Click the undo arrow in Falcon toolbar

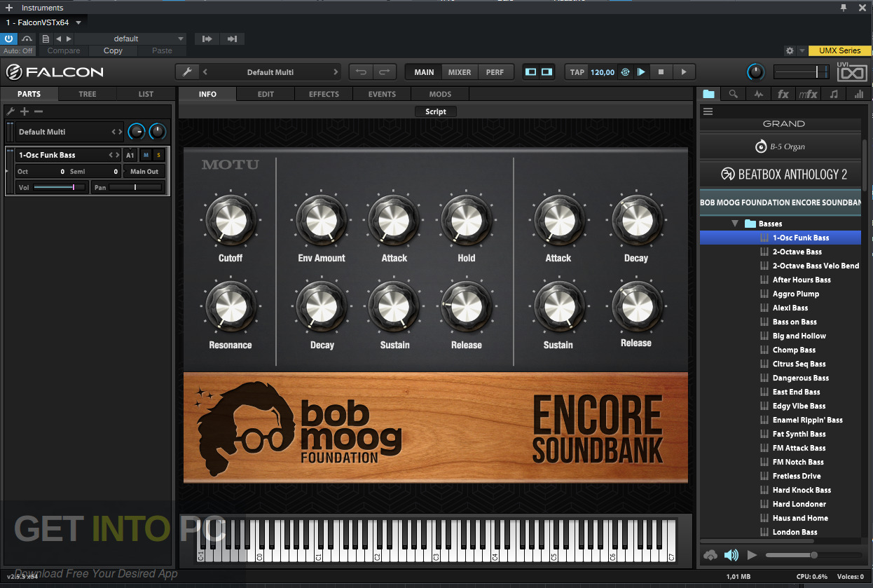tap(361, 71)
